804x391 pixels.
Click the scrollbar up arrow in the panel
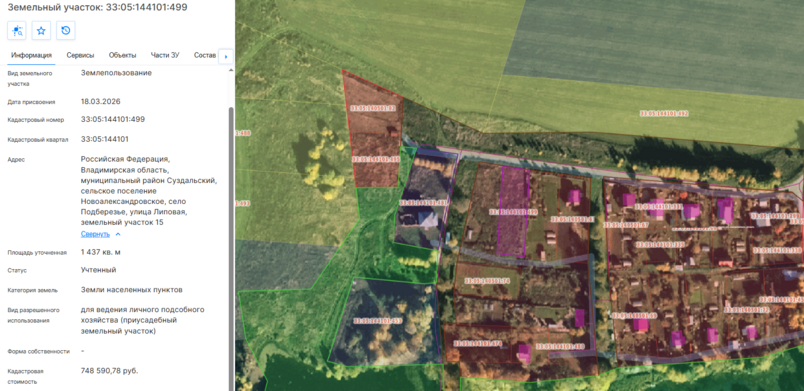(231, 70)
